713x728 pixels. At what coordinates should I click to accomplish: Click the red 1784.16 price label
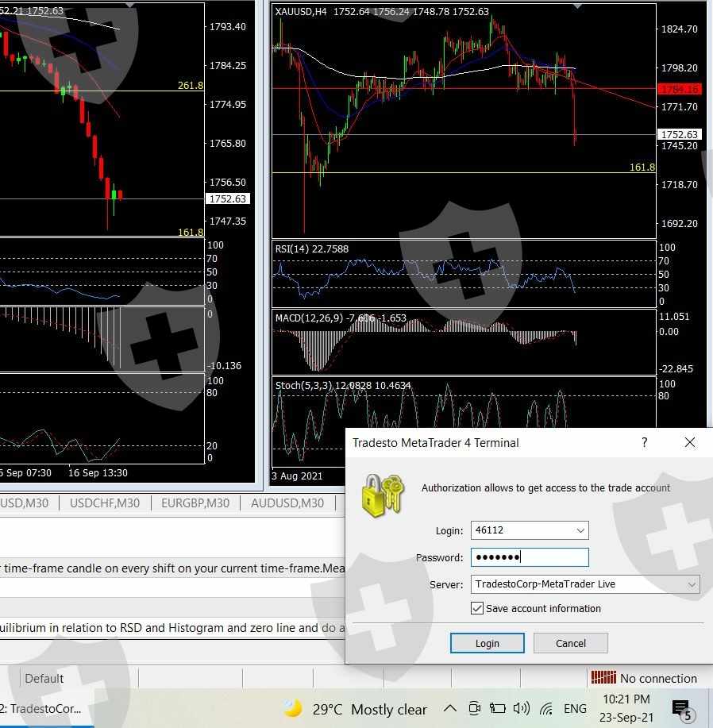(679, 89)
